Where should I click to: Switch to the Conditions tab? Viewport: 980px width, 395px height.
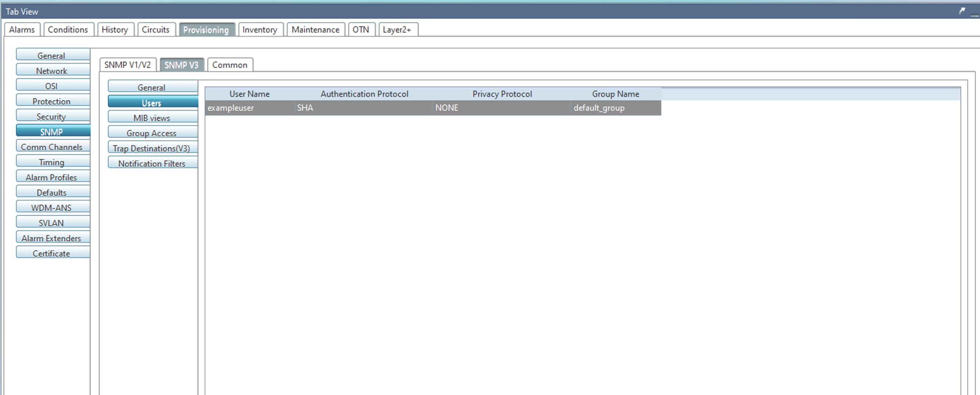coord(68,30)
